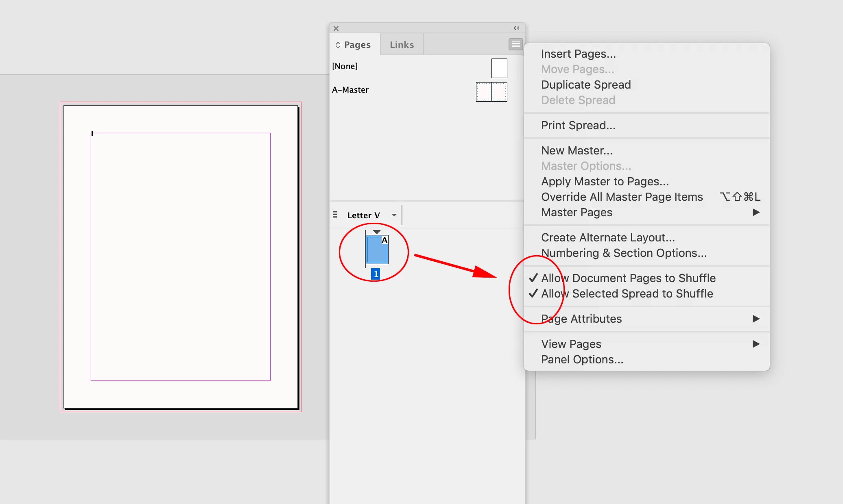Switch to the Links tab

tap(402, 45)
